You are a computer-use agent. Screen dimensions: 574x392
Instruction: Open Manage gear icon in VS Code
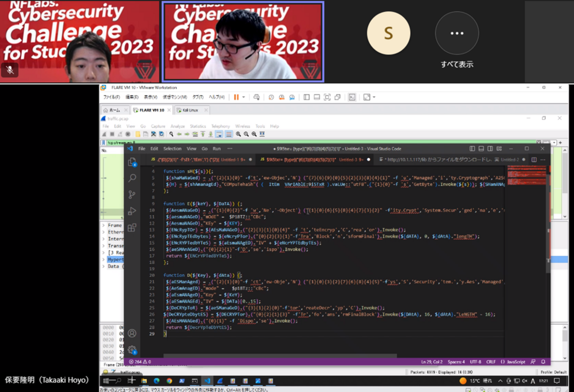pos(132,349)
